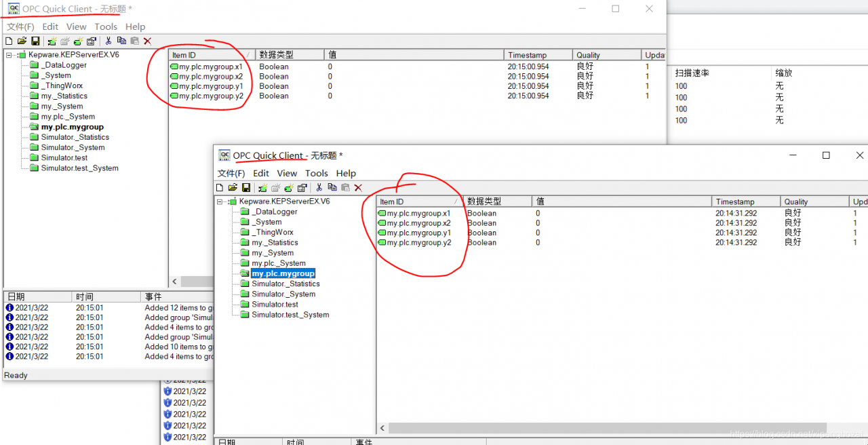Click New file icon in front window toolbar

220,188
